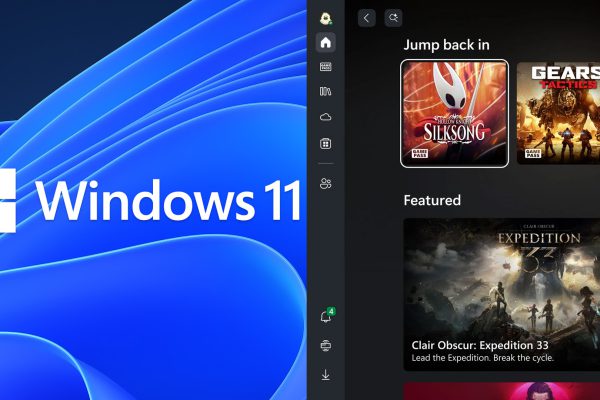The height and width of the screenshot is (400, 600).
Task: Go to the Home sidebar icon
Action: [325, 42]
